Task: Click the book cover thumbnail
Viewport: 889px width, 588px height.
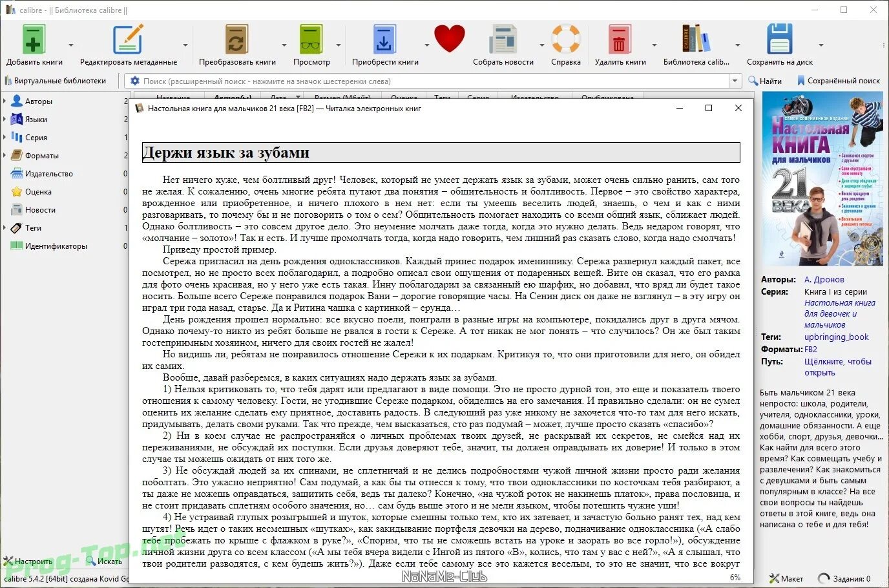Action: pos(822,179)
